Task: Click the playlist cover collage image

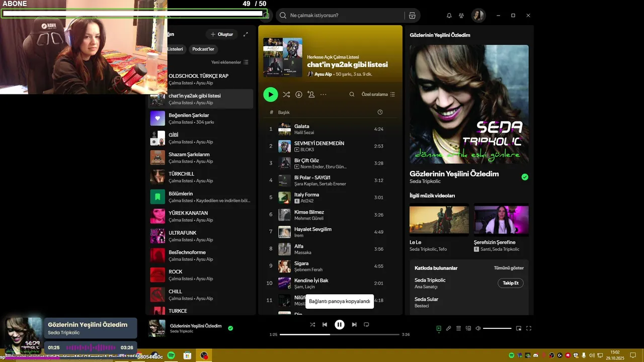Action: [283, 57]
